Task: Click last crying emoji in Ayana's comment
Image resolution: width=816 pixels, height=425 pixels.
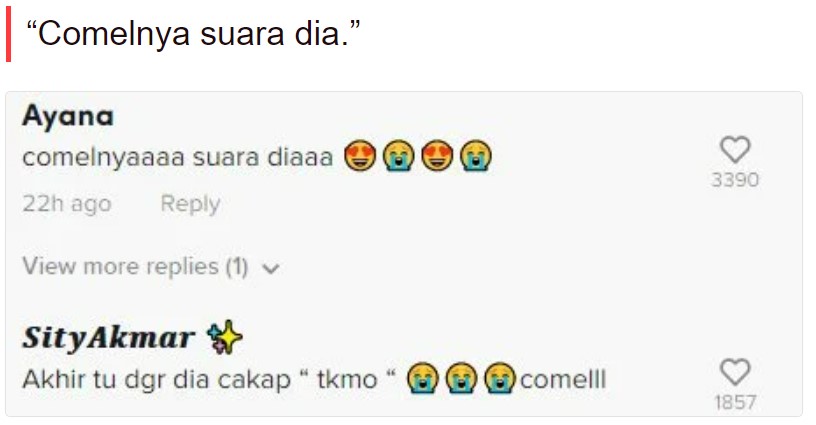Action: point(476,156)
